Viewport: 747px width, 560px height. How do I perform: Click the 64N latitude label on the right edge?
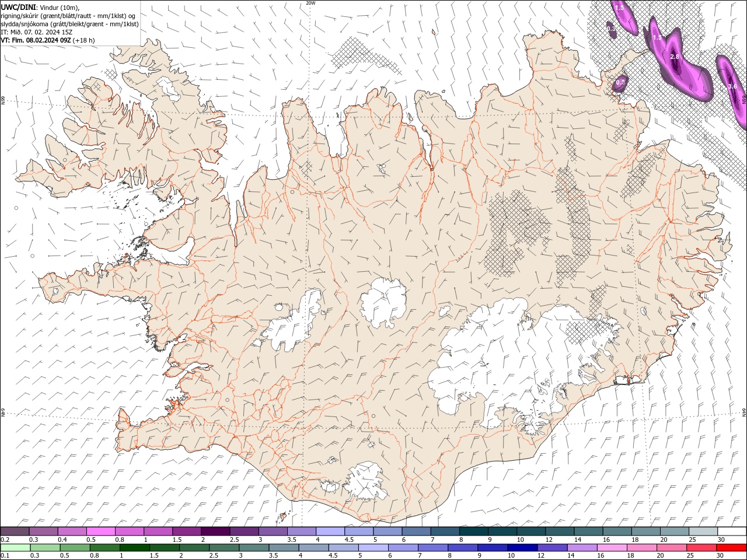tap(744, 413)
